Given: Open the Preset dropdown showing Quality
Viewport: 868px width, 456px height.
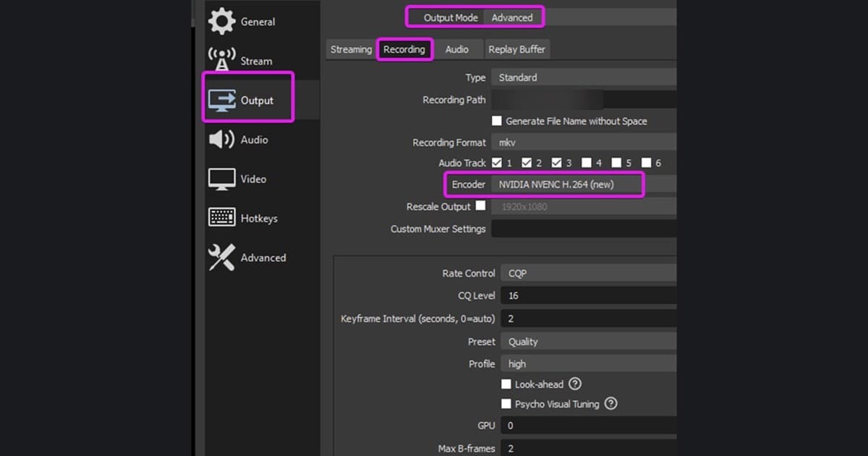Looking at the screenshot, I should click(x=589, y=342).
